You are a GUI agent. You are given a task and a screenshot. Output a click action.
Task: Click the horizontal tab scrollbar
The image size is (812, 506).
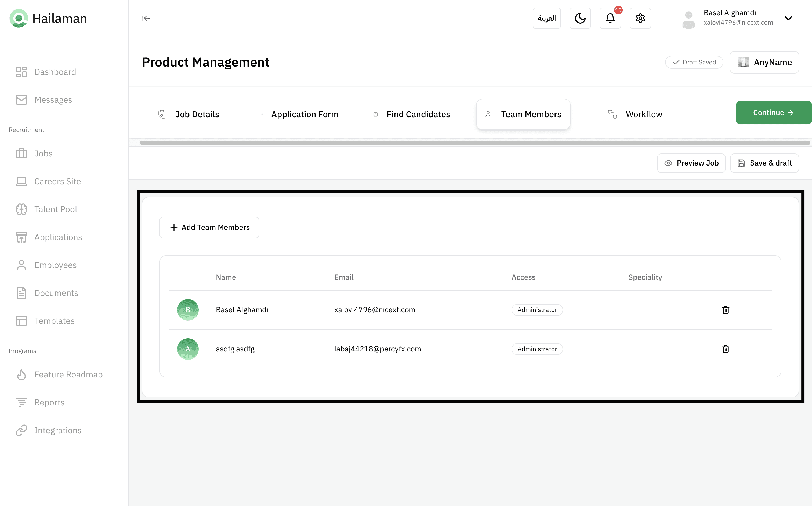(x=474, y=143)
